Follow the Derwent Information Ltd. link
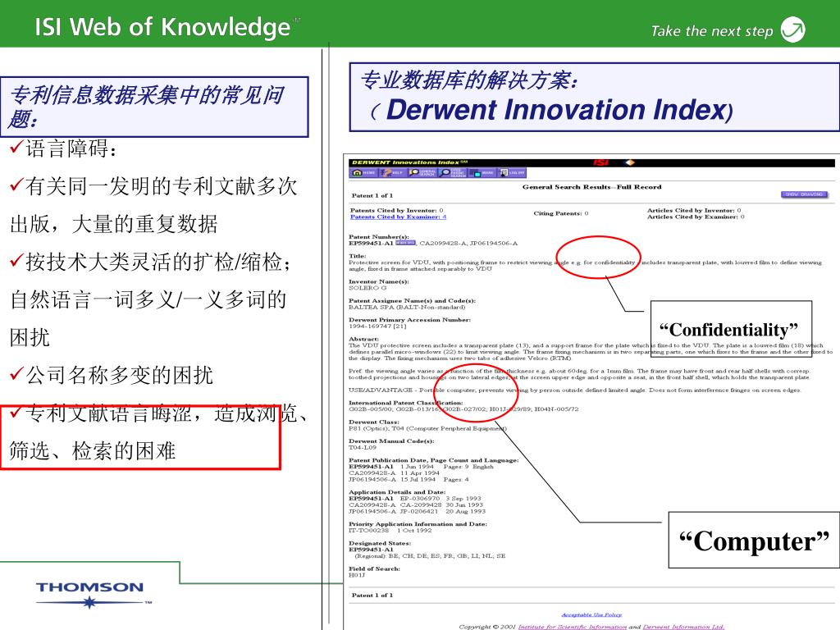 click(683, 626)
